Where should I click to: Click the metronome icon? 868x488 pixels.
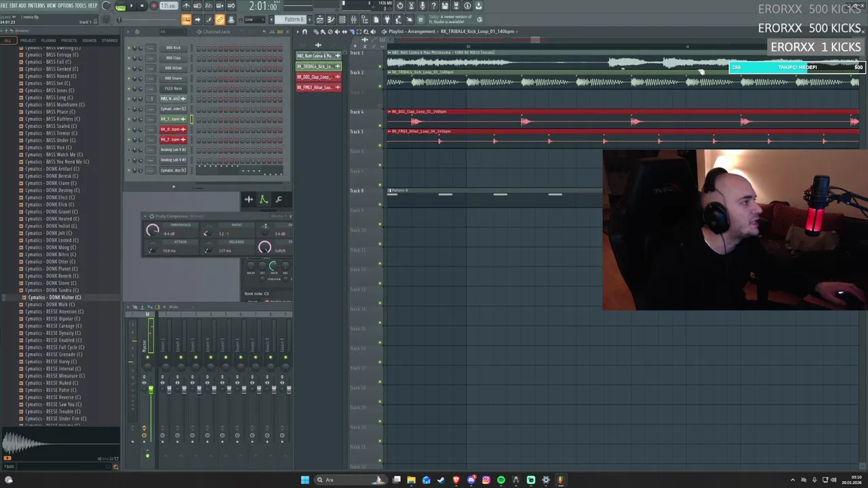pyautogui.click(x=186, y=6)
